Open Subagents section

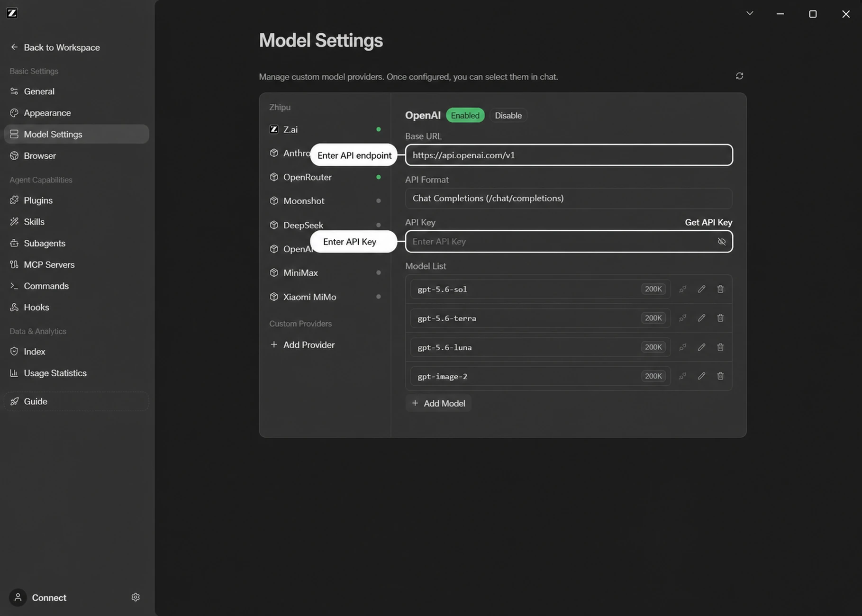click(76, 243)
